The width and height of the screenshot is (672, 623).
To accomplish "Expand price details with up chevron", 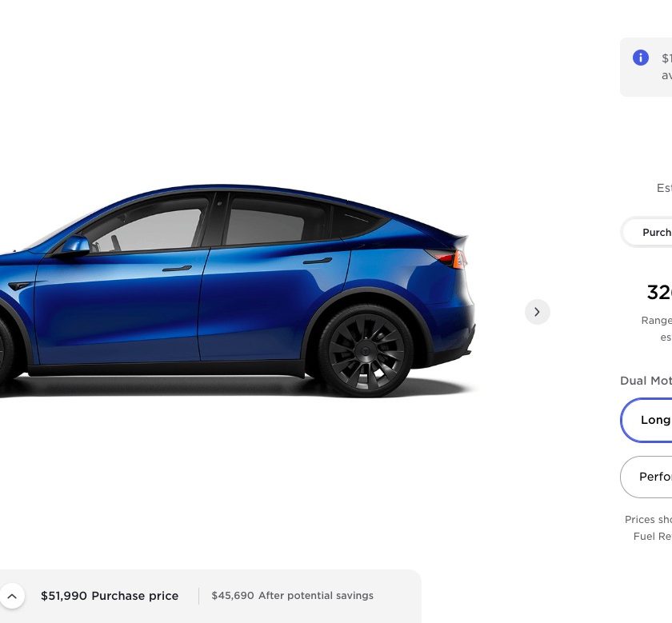I will [x=12, y=596].
